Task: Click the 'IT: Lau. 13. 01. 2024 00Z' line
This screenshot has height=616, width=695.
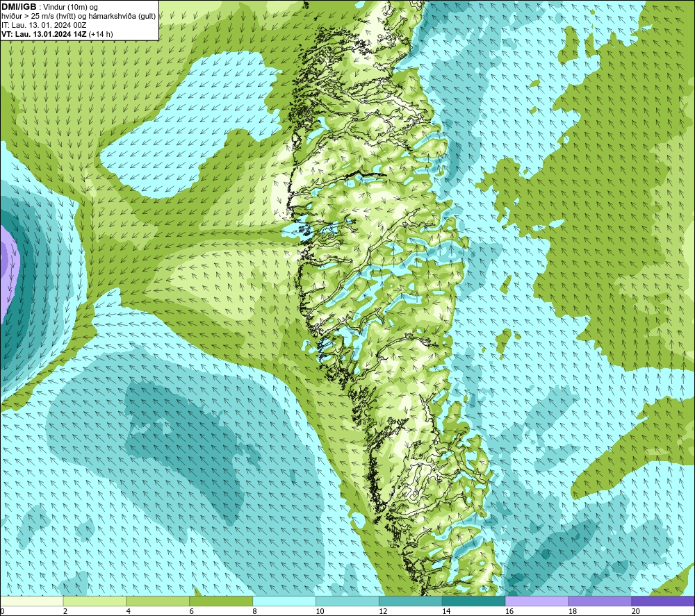Action: [x=44, y=25]
